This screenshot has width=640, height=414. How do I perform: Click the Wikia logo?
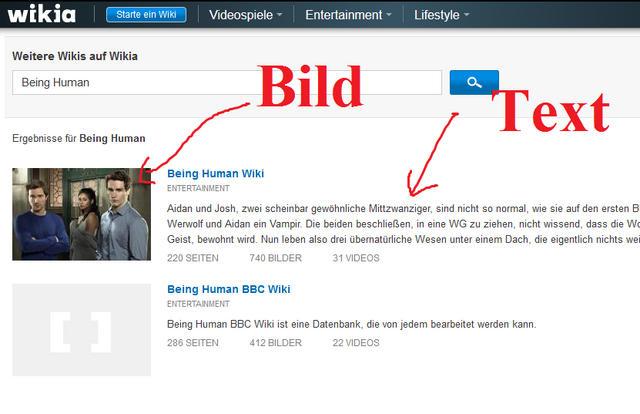[x=41, y=14]
